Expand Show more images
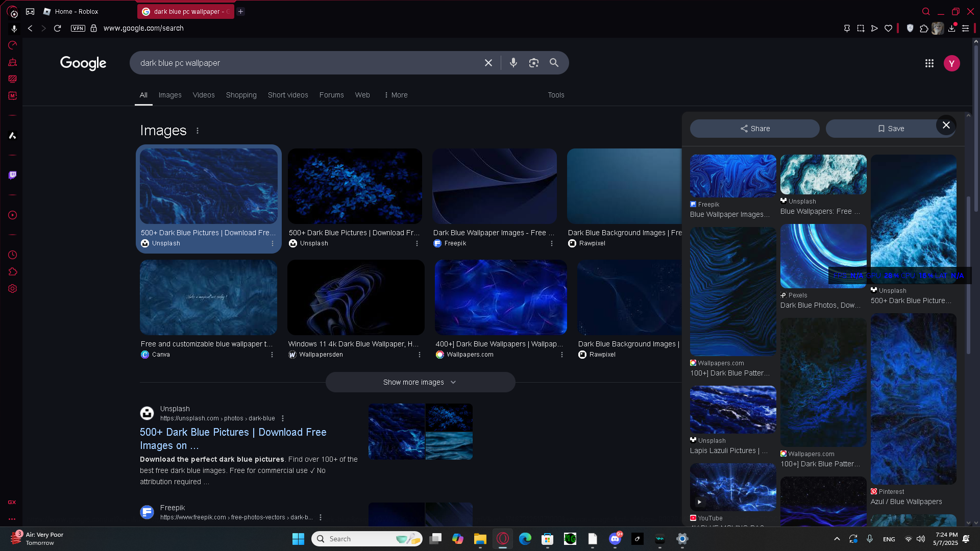980x551 pixels. (420, 382)
